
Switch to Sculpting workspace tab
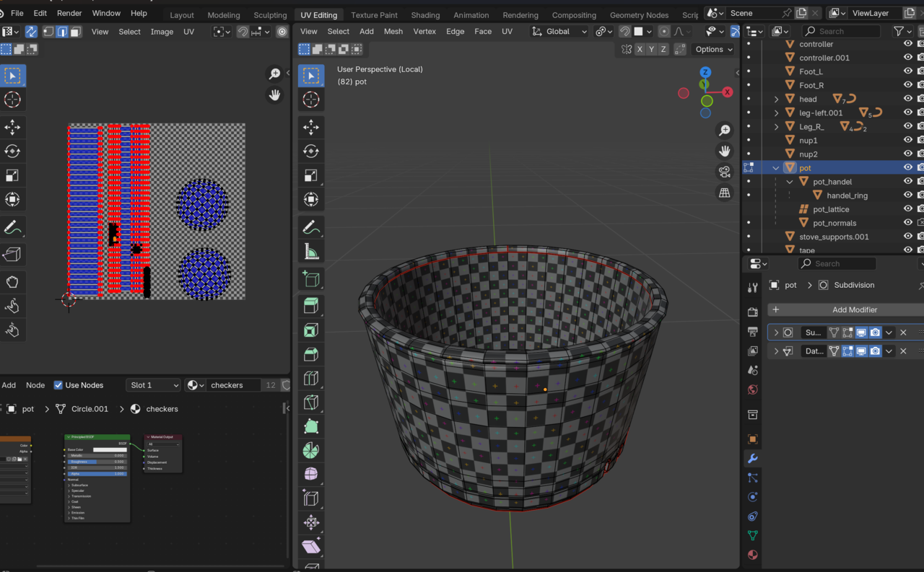270,14
